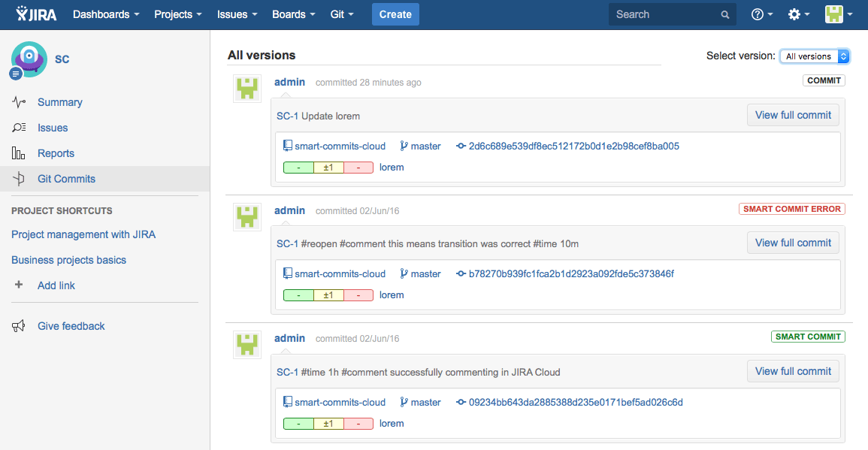Click commit icon beside hash 2d6c689e
Image resolution: width=868 pixels, height=450 pixels.
coord(461,146)
